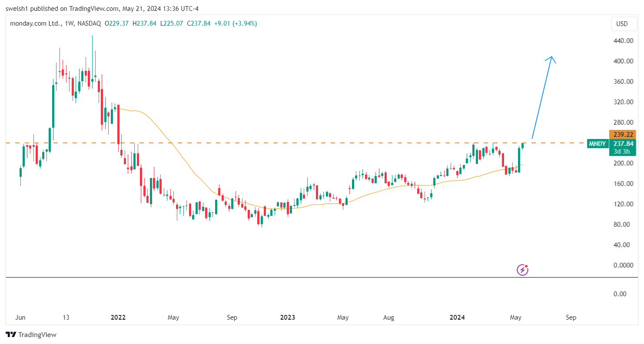Click the 400.00 price axis label
The image size is (644, 344).
pos(623,61)
